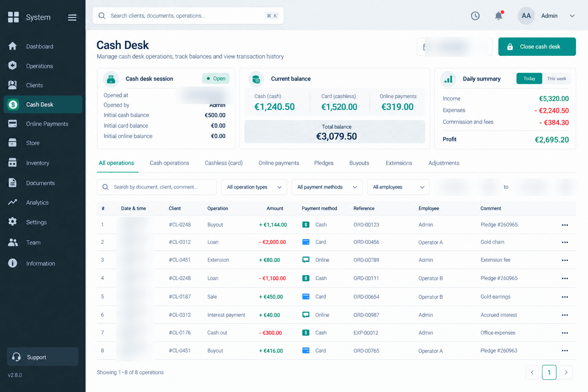This screenshot has width=588, height=392.
Task: Expand All employees dropdown
Action: [x=399, y=187]
